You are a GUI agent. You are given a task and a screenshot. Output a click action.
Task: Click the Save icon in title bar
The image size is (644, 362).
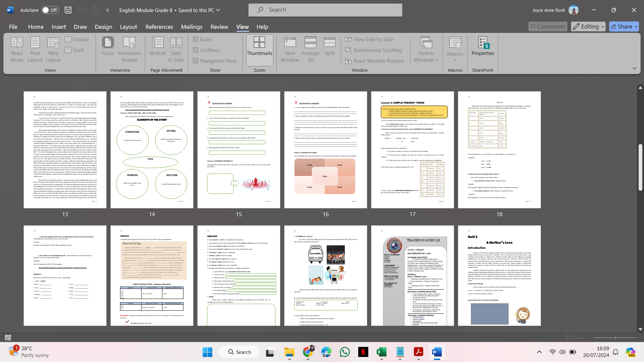click(x=68, y=10)
